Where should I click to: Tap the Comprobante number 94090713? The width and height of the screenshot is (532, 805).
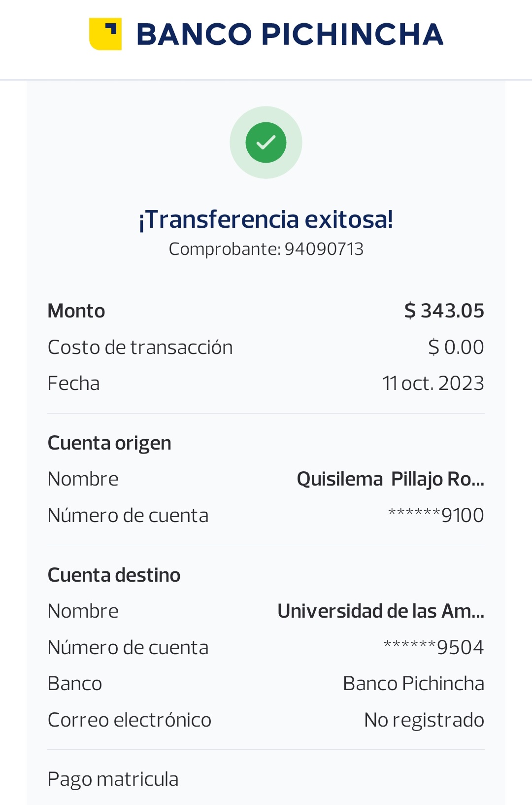324,249
